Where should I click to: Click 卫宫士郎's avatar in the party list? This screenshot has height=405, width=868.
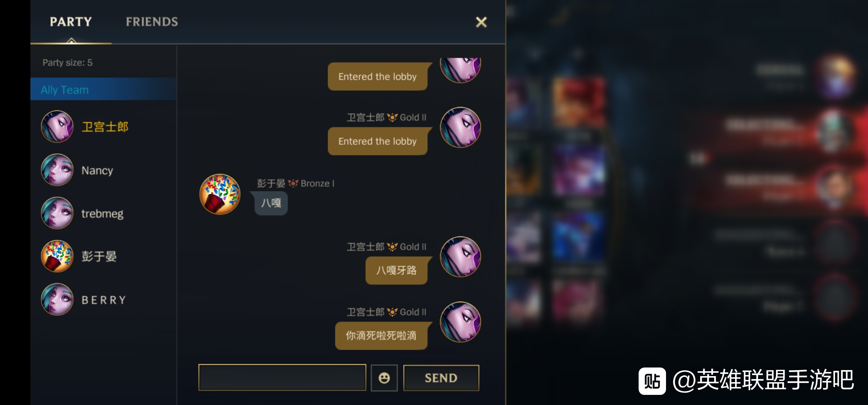pos(57,126)
